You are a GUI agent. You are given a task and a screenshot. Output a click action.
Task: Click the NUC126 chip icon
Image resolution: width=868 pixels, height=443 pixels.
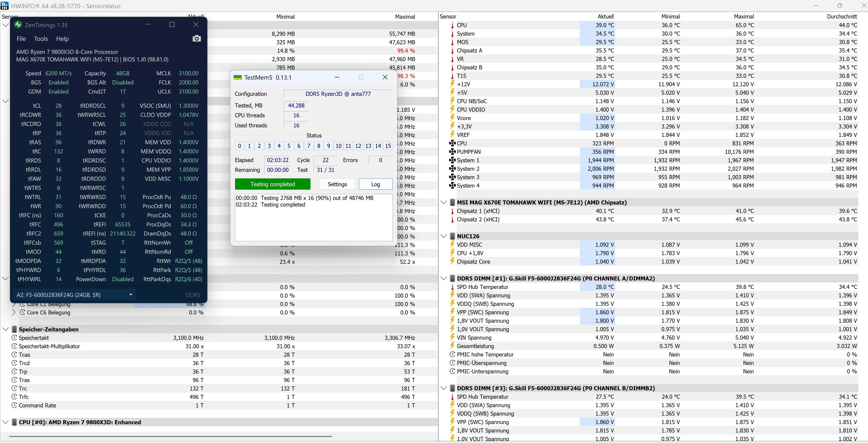click(452, 236)
